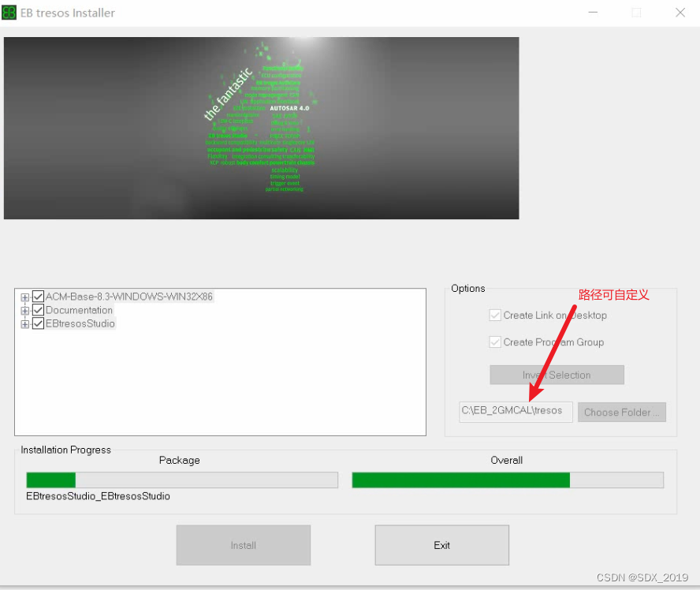Uncheck the ACM-Base-8.3-WINDOWS-WIN32X86 package checkbox
Image resolution: width=700 pixels, height=590 pixels.
click(38, 297)
